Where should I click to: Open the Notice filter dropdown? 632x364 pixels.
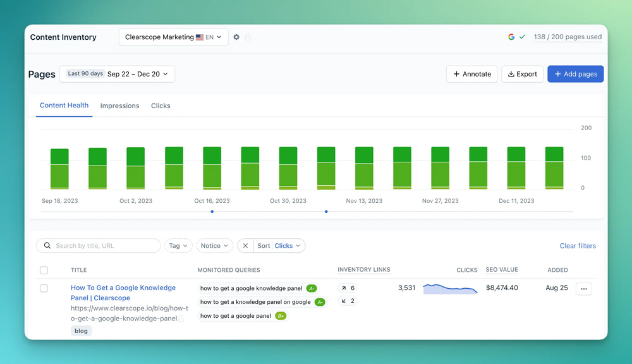pos(214,246)
